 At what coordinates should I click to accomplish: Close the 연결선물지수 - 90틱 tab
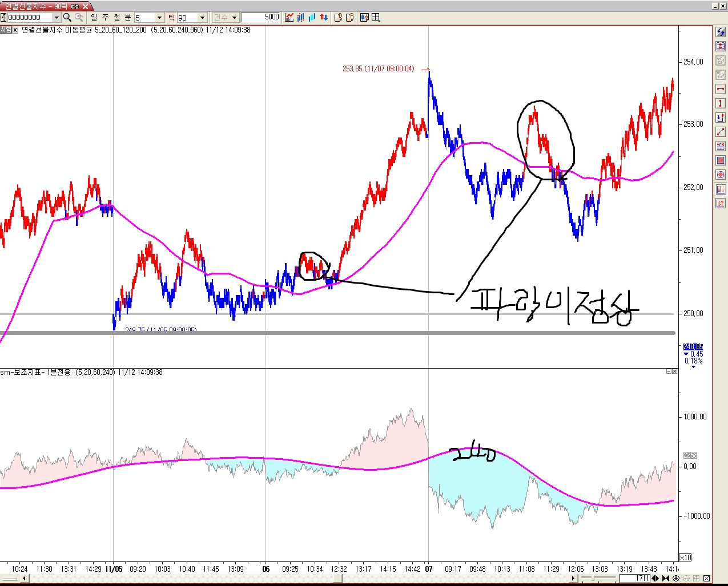click(x=85, y=6)
